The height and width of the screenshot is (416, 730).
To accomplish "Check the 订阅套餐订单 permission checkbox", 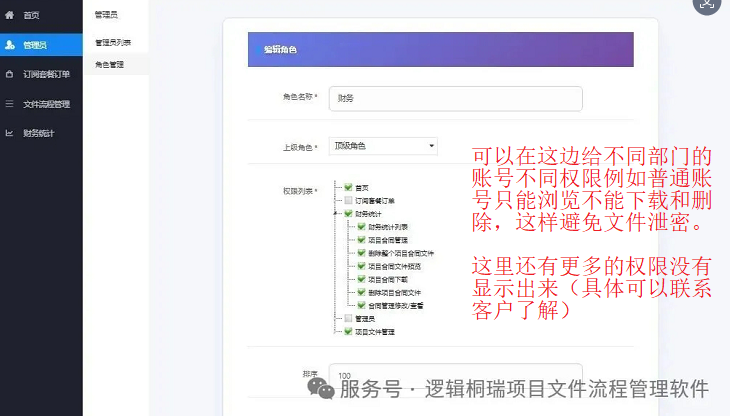I will click(348, 200).
